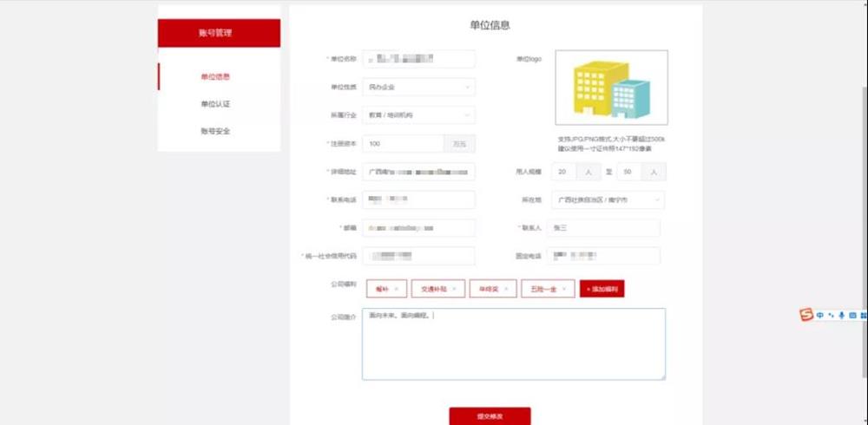Remove the 餐补 benefit tag

[x=396, y=289]
